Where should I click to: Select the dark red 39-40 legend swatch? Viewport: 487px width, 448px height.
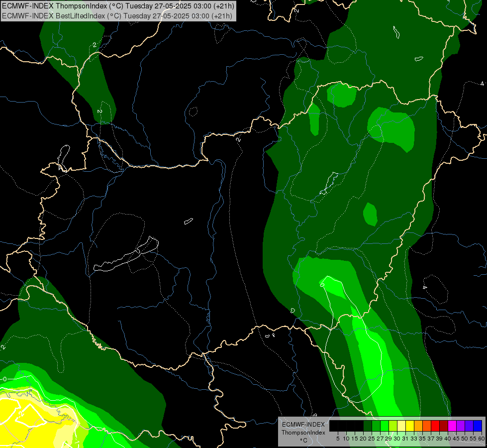click(444, 426)
